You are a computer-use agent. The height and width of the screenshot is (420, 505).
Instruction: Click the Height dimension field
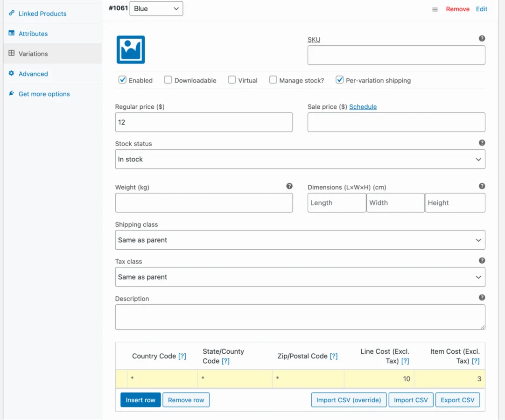tap(455, 203)
